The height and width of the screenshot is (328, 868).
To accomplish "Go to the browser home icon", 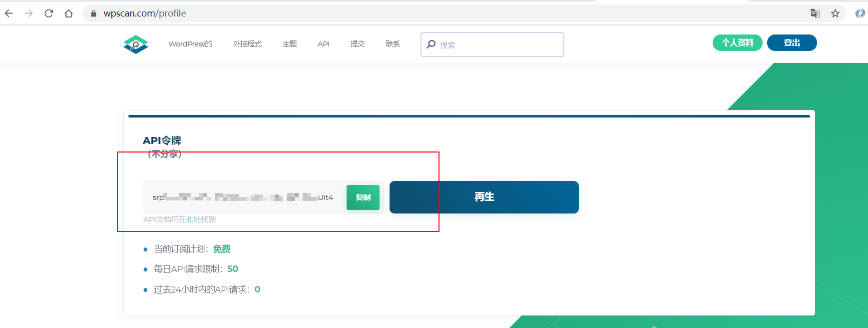I will 69,13.
